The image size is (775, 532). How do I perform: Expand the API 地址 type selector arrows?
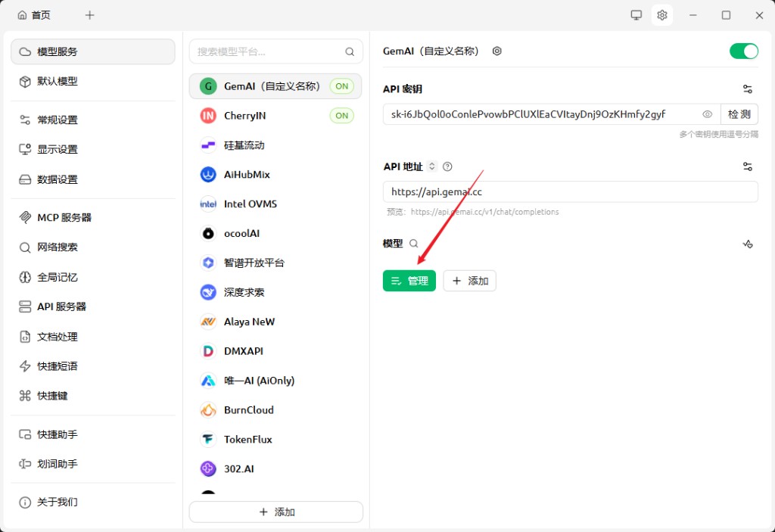coord(432,166)
